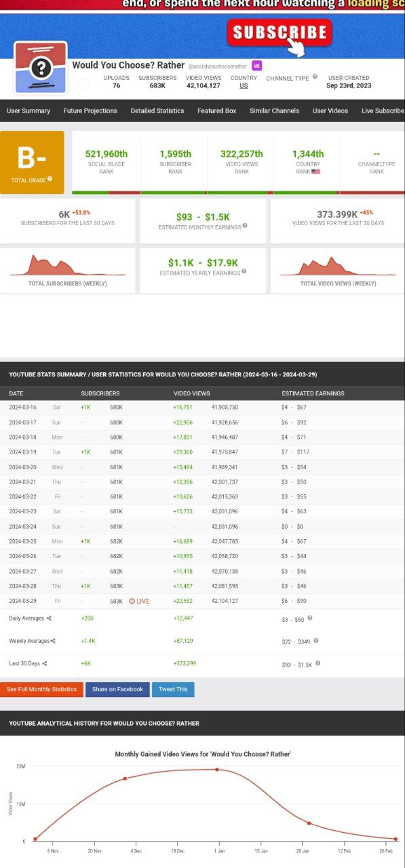Click the Date column header

(16, 393)
